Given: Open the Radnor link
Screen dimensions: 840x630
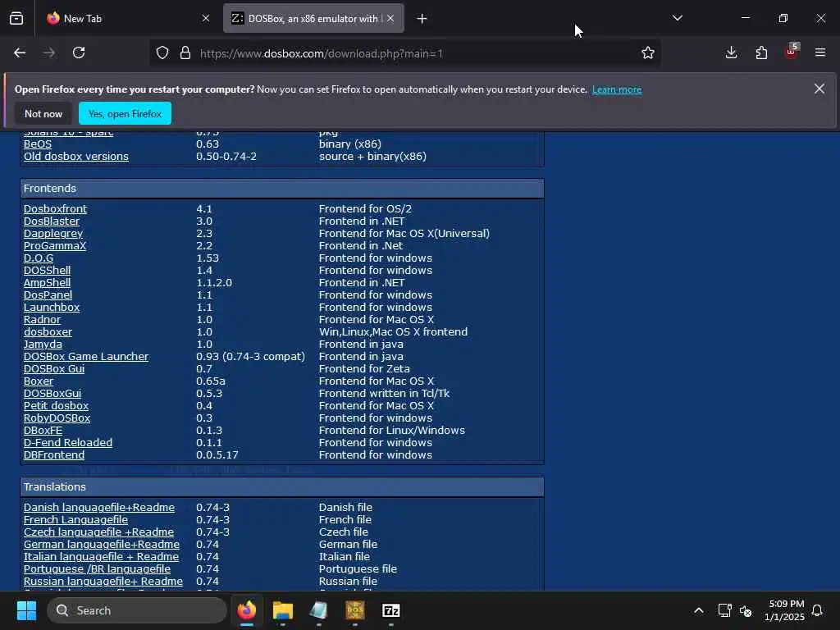Looking at the screenshot, I should [43, 320].
